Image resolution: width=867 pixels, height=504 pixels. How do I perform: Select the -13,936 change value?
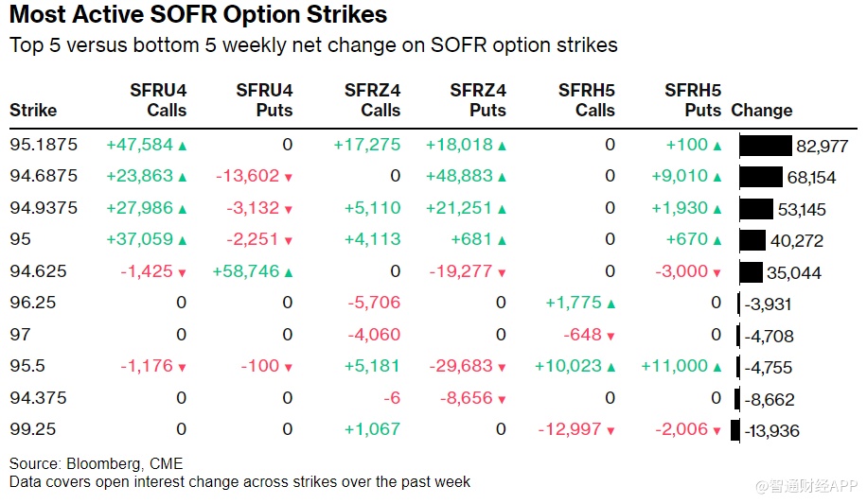[771, 431]
